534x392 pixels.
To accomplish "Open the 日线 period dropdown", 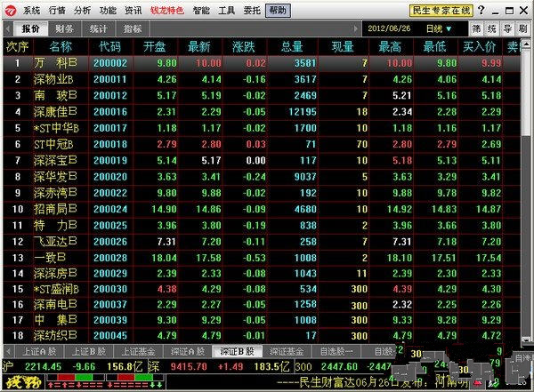I will 439,29.
